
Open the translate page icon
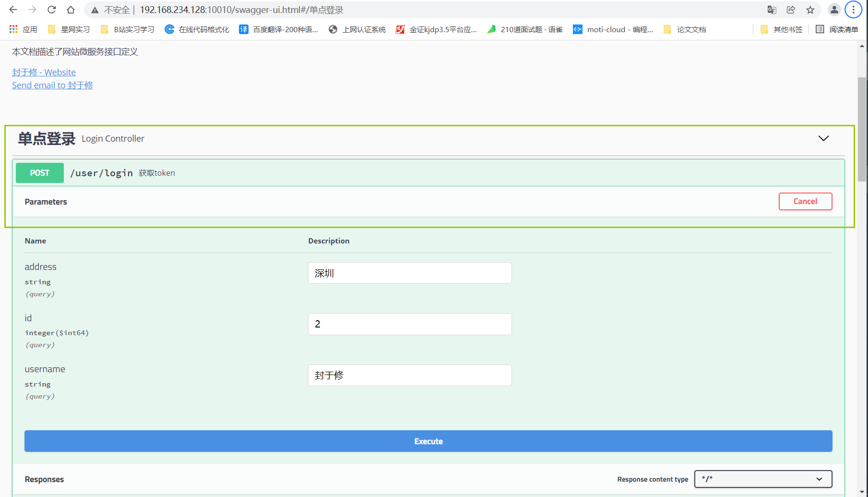tap(772, 10)
